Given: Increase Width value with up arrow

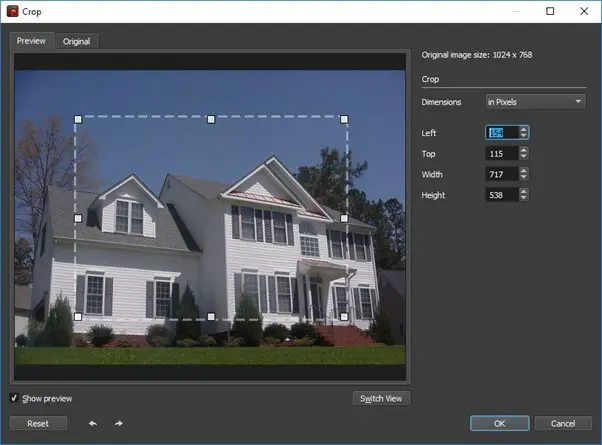Looking at the screenshot, I should click(524, 171).
